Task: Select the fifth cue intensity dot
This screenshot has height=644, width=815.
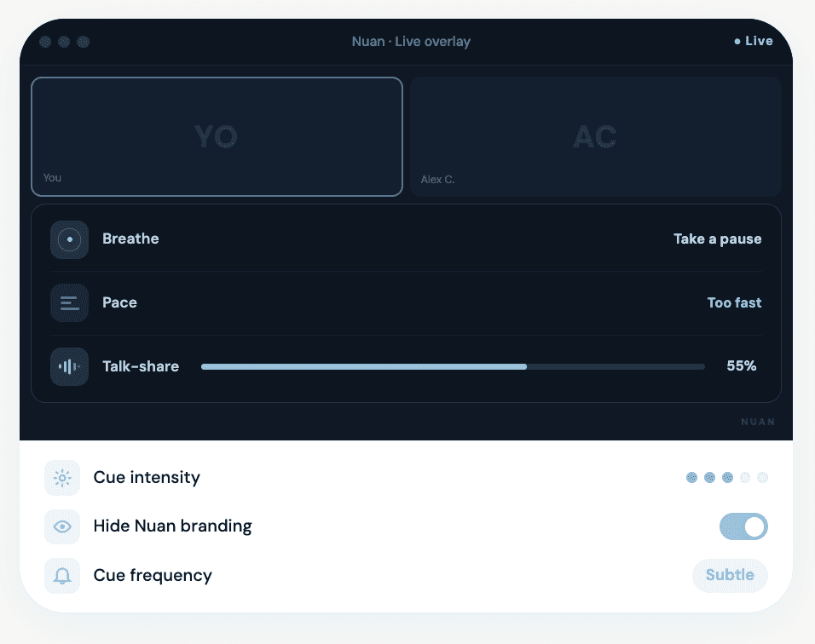Action: (764, 478)
